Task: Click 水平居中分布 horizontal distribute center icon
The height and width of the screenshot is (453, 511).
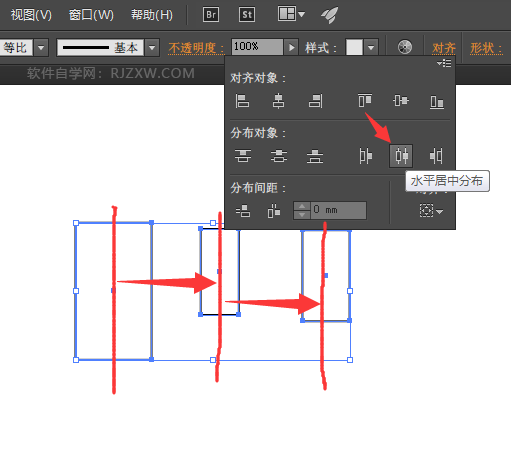Action: tap(401, 156)
